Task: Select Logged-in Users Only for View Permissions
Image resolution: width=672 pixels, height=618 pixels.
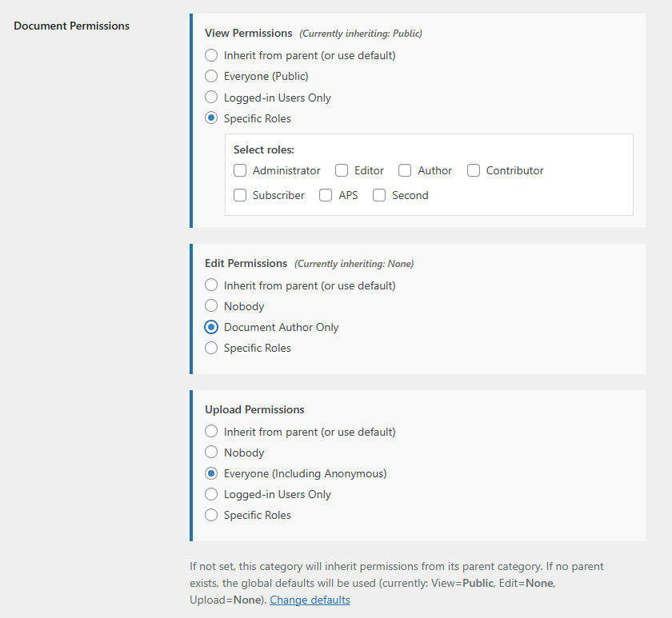Action: coord(211,98)
